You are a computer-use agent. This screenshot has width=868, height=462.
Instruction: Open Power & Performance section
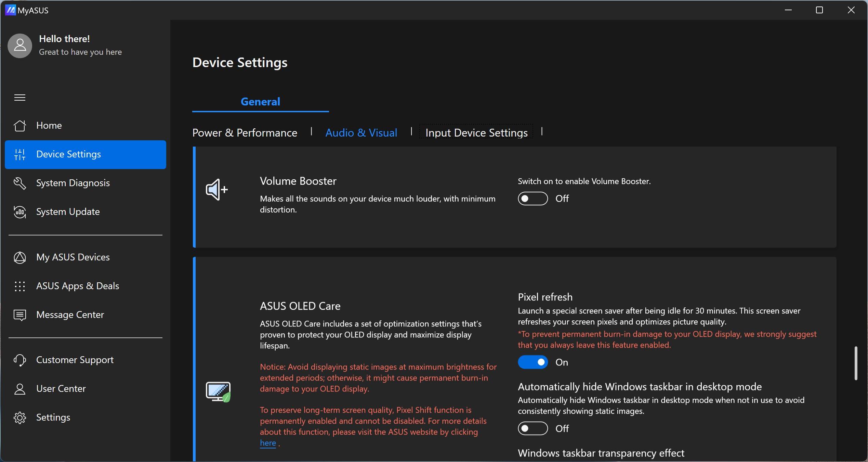point(245,133)
